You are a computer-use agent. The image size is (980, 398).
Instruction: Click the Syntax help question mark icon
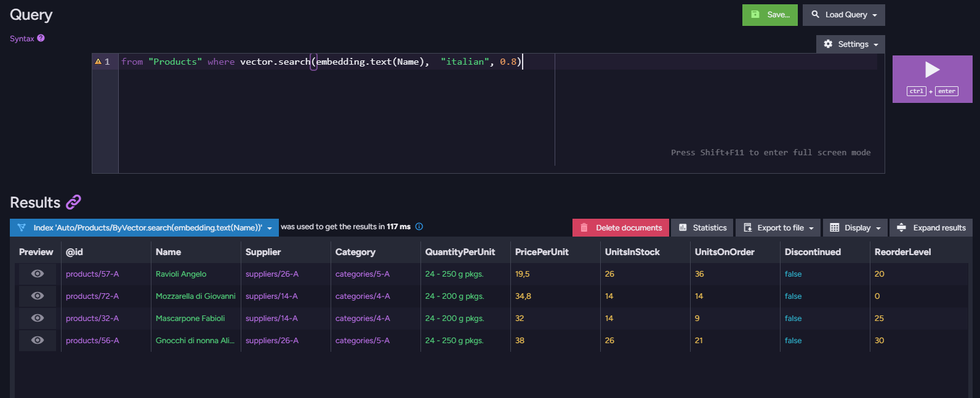[41, 38]
